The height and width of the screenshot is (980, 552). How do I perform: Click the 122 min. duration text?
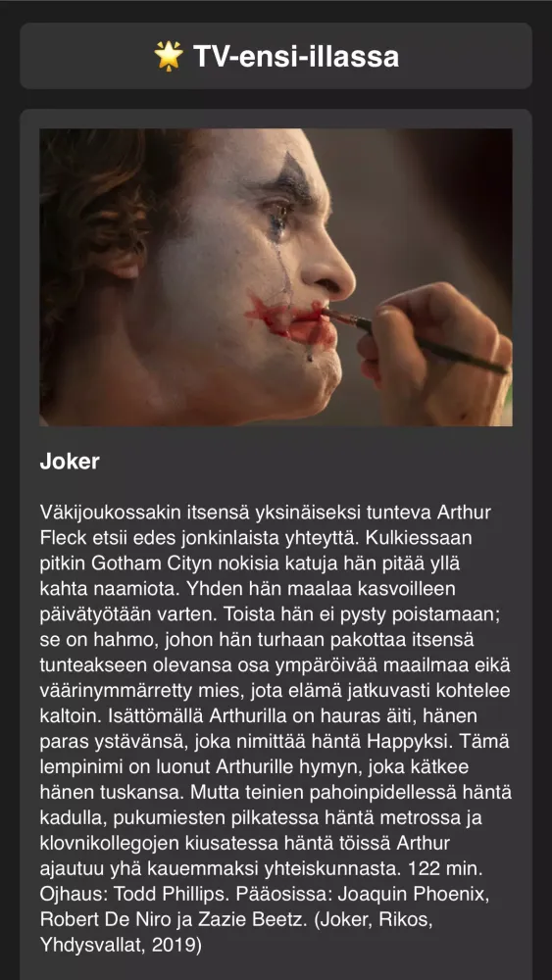pos(444,868)
